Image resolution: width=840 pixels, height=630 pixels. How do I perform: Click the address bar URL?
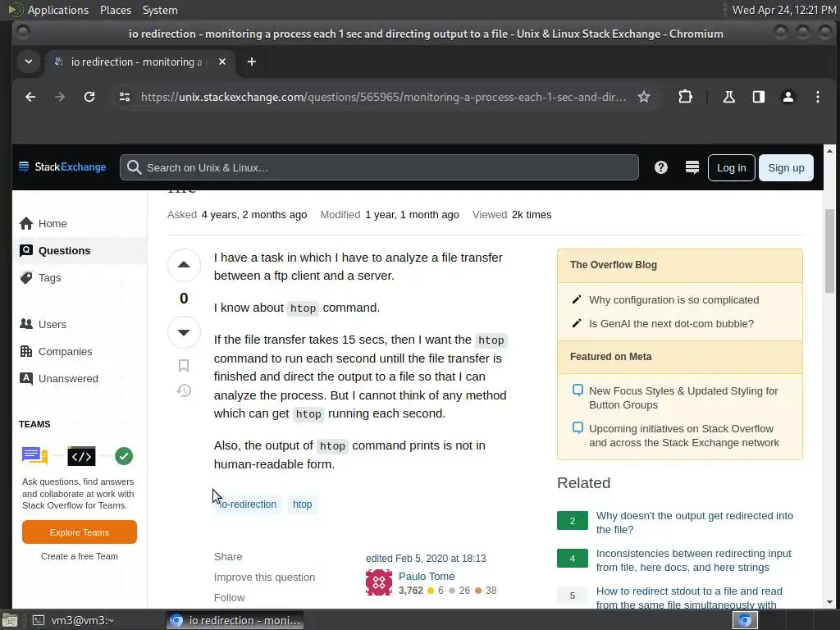[x=383, y=97]
